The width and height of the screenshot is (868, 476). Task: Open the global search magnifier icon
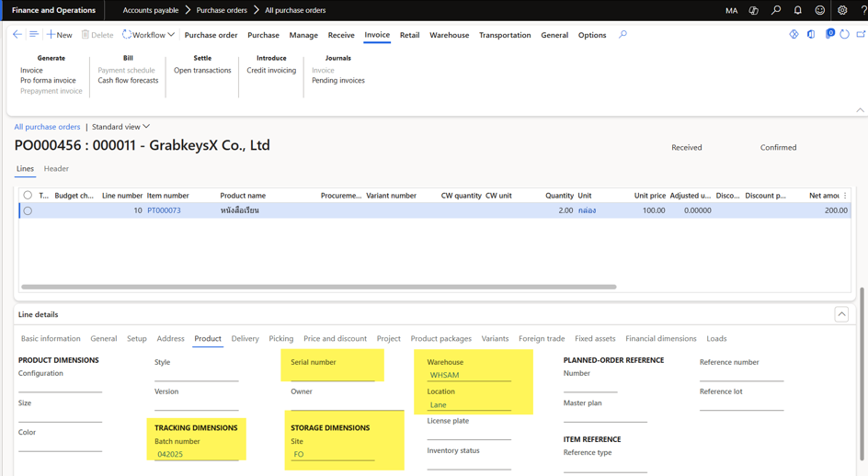point(776,10)
